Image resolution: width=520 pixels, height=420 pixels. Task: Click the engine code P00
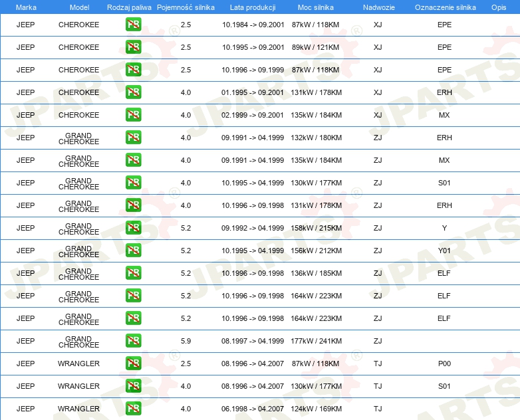(x=444, y=364)
